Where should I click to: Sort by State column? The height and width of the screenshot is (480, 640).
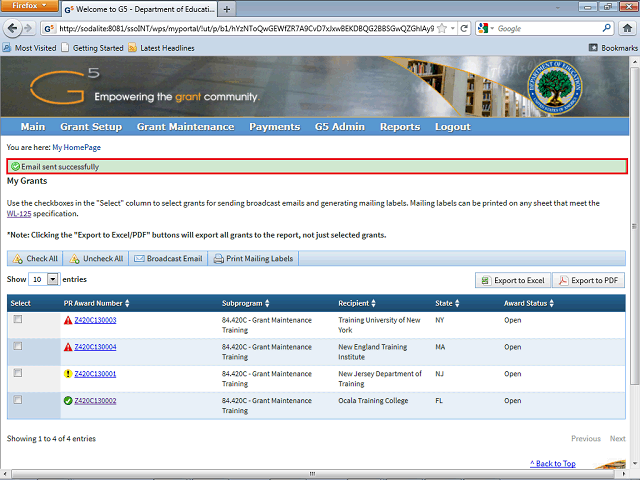point(447,303)
